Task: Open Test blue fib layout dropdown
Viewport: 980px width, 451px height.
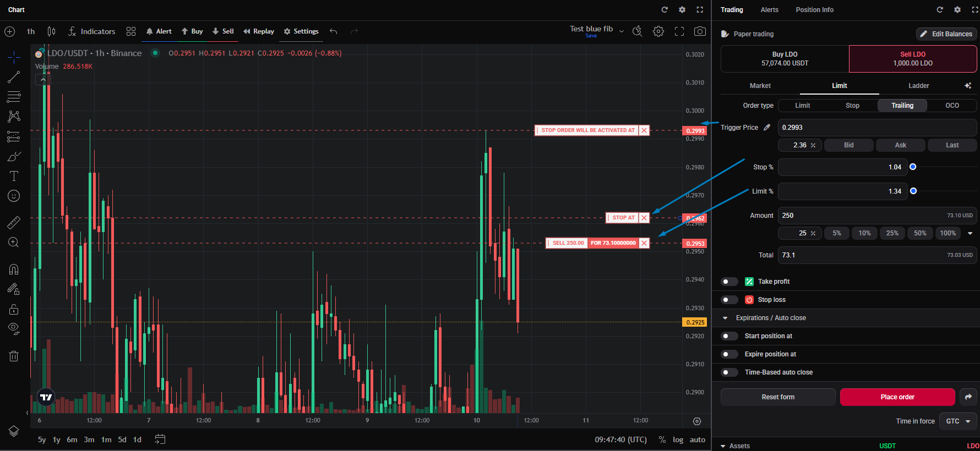Action: point(622,31)
